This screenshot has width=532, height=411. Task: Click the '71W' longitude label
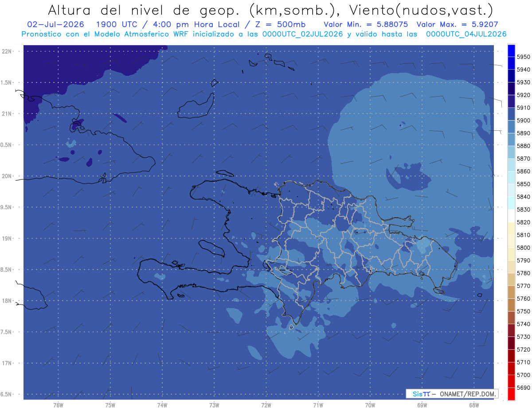(318, 405)
